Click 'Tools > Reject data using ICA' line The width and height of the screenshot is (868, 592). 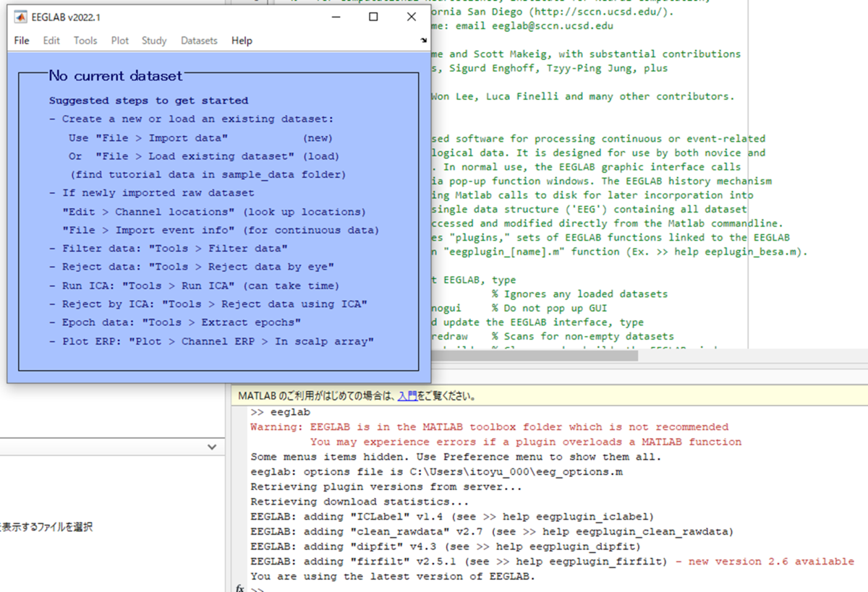(208, 304)
